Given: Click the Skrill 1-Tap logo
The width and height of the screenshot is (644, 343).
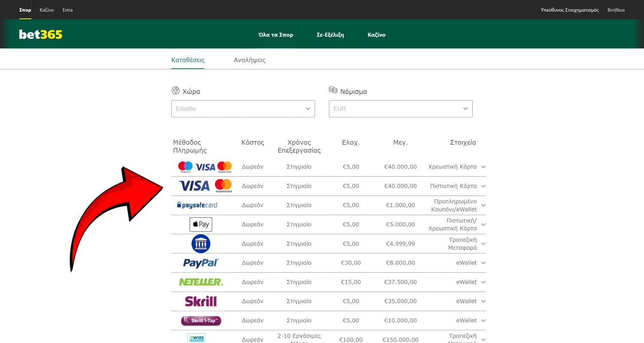Looking at the screenshot, I should click(x=201, y=321).
